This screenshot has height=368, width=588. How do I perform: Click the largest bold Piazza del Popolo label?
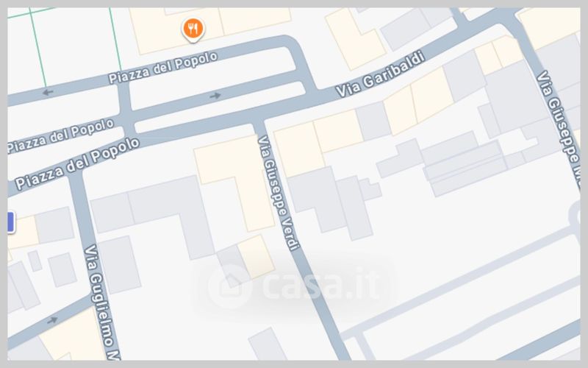pyautogui.click(x=77, y=163)
